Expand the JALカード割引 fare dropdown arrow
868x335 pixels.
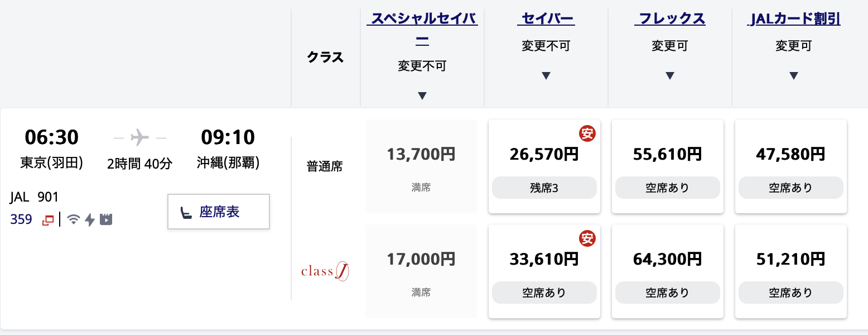point(793,75)
